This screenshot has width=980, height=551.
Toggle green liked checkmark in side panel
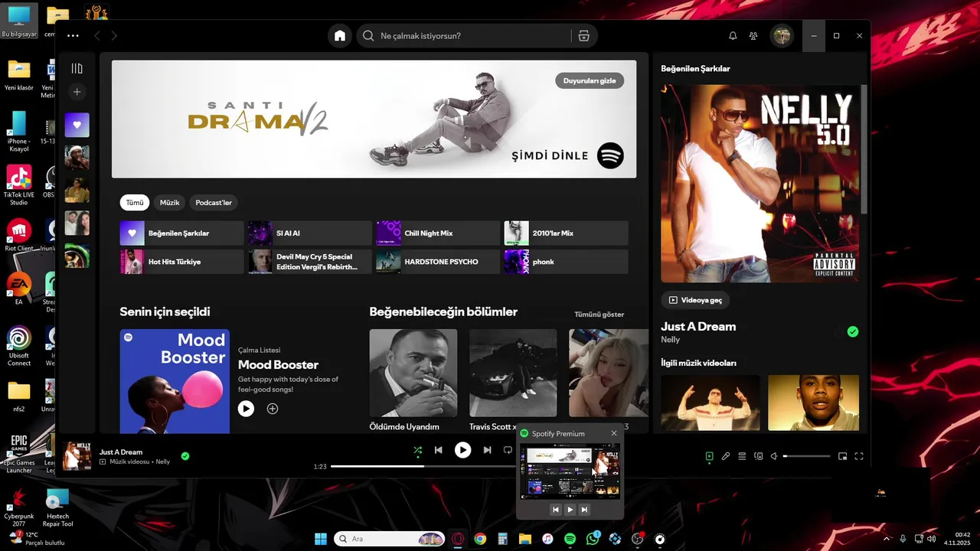click(x=853, y=331)
